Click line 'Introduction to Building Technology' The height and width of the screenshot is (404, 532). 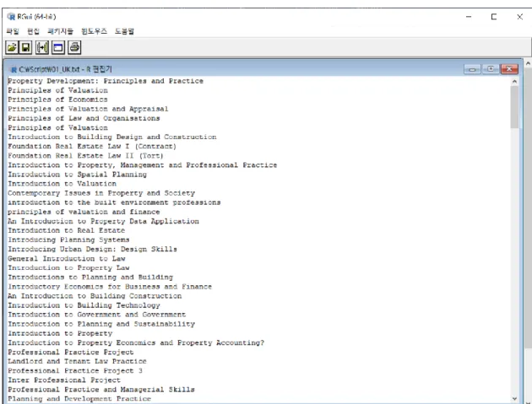(84, 305)
